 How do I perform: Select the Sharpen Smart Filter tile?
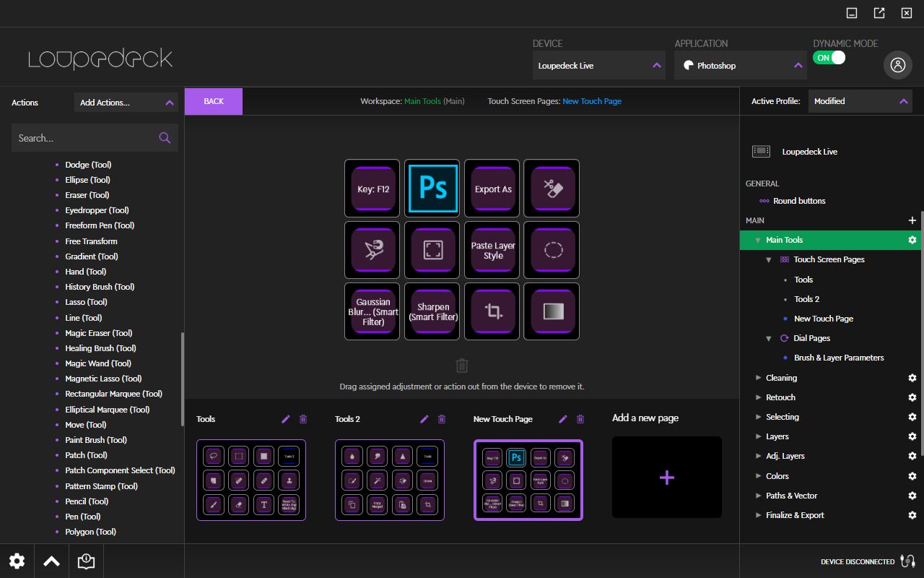coord(432,311)
